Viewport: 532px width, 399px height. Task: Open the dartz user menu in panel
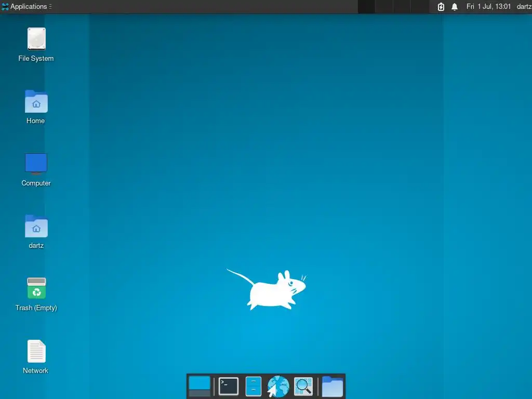pyautogui.click(x=524, y=6)
